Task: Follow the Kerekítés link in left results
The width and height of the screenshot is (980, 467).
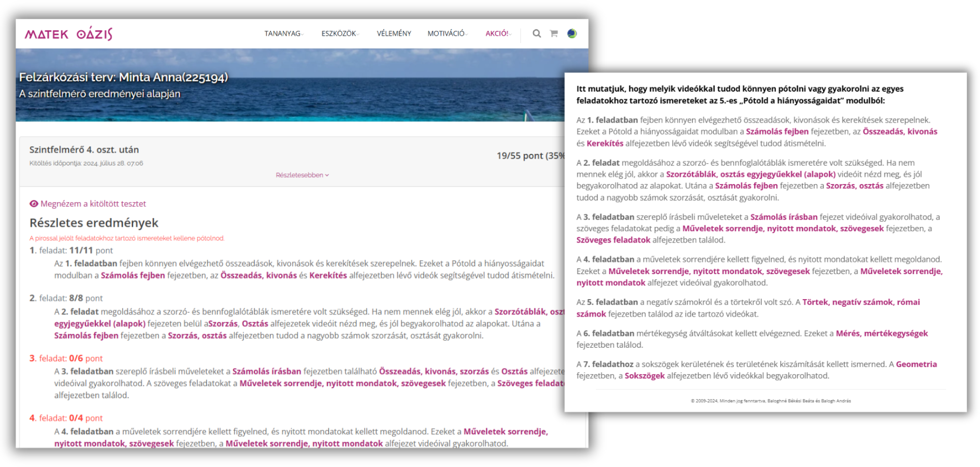Action: point(328,275)
